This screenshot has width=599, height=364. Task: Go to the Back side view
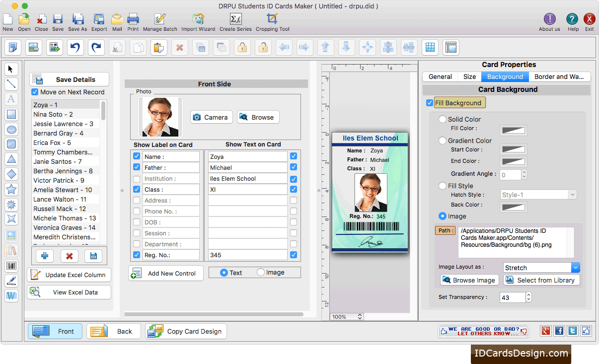pos(113,331)
